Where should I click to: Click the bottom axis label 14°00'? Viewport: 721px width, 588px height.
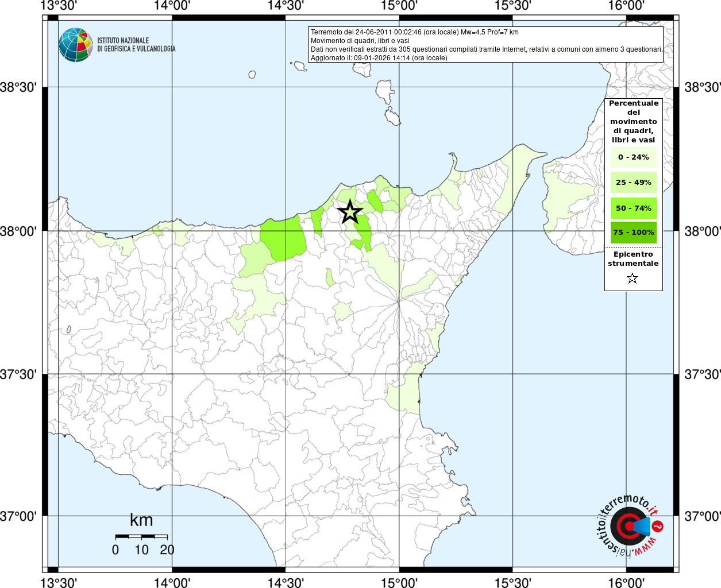(x=172, y=582)
